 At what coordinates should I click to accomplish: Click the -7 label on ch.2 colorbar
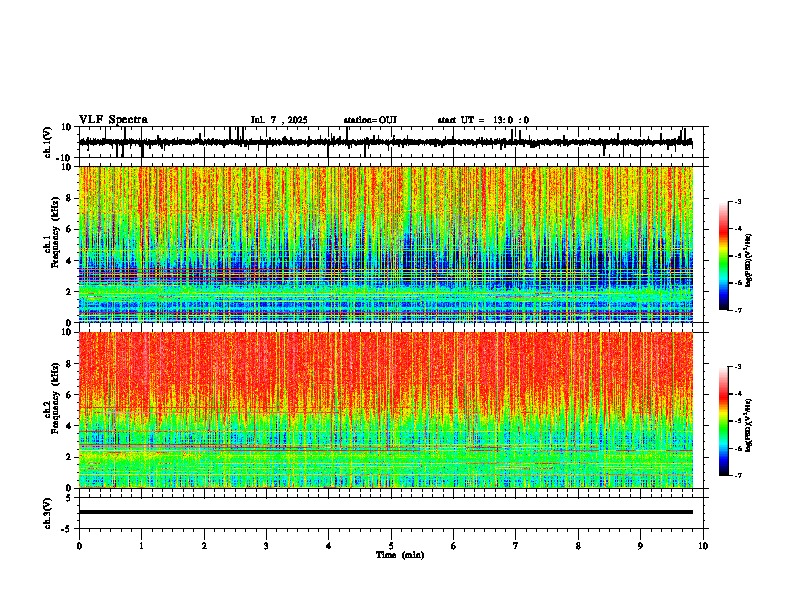tap(738, 475)
